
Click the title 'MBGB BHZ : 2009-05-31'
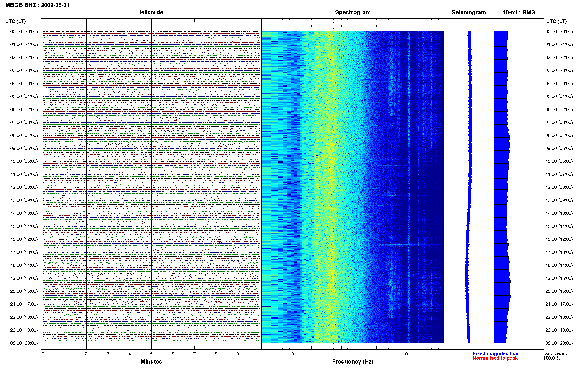pyautogui.click(x=38, y=5)
